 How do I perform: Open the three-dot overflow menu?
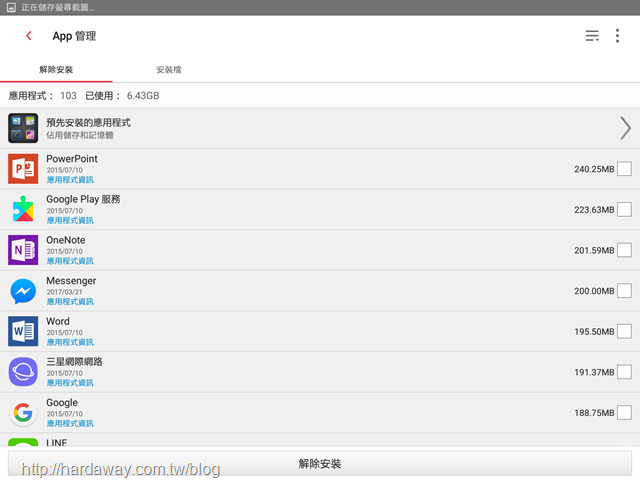(617, 36)
